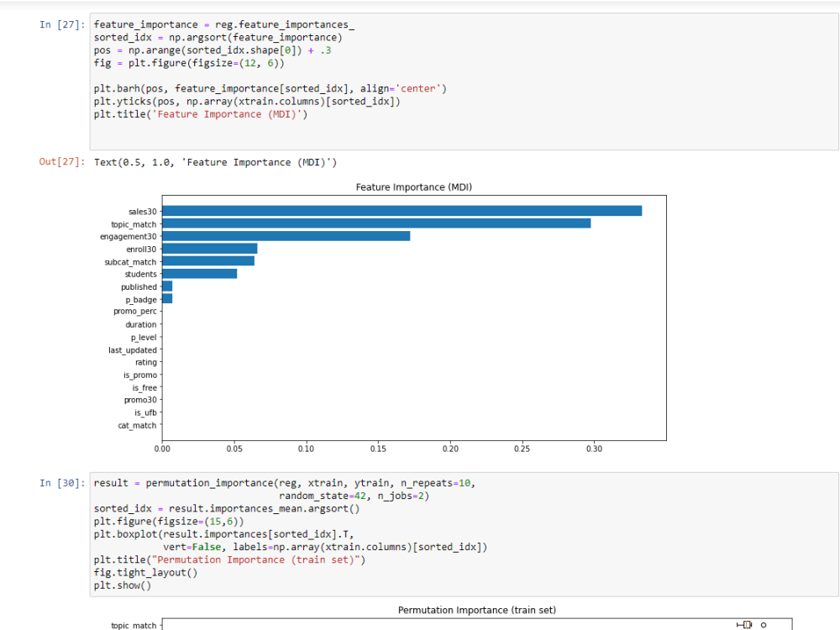Click the promo30 y-axis label
840x630 pixels.
click(140, 400)
